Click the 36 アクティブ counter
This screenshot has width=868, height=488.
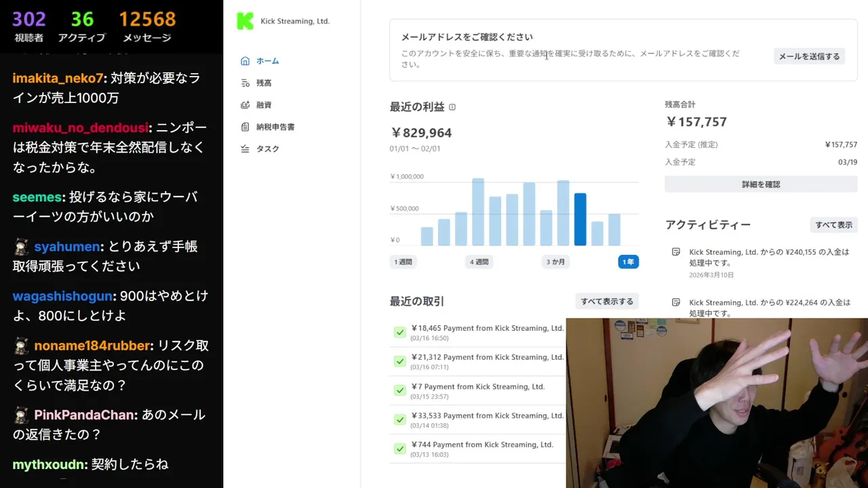[82, 26]
